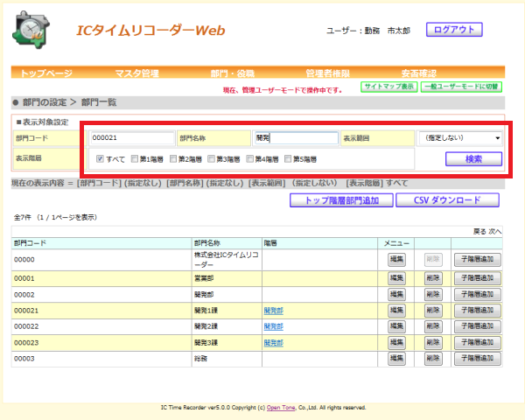Check the 第1階層 checkbox

pos(135,158)
